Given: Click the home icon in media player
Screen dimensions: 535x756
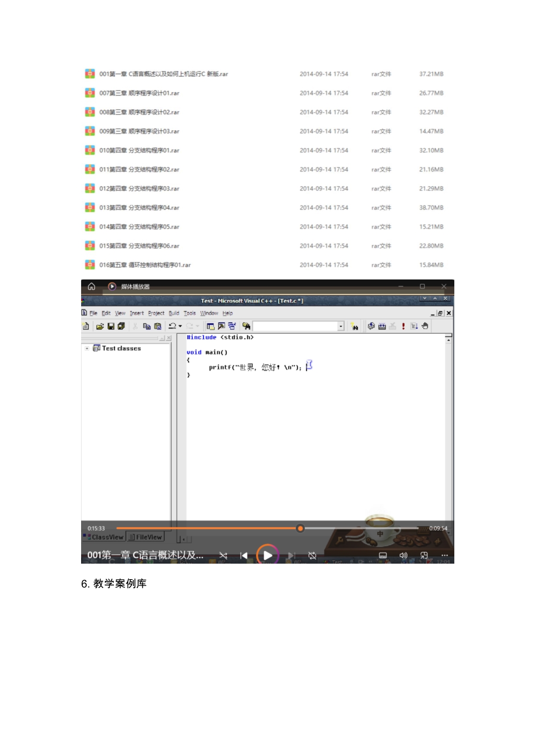Looking at the screenshot, I should [91, 286].
